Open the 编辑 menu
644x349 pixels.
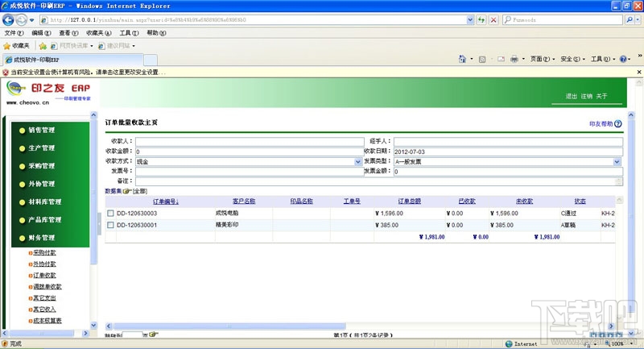pos(42,33)
